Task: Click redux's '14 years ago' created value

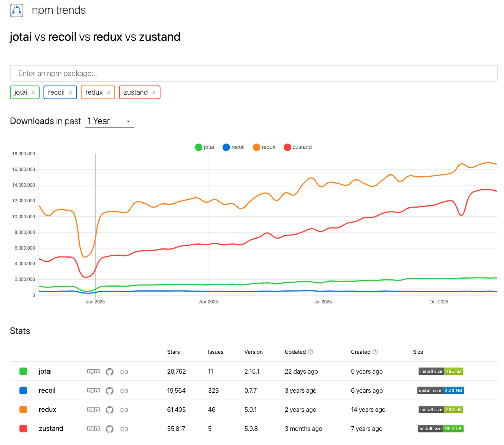Action: [x=368, y=410]
